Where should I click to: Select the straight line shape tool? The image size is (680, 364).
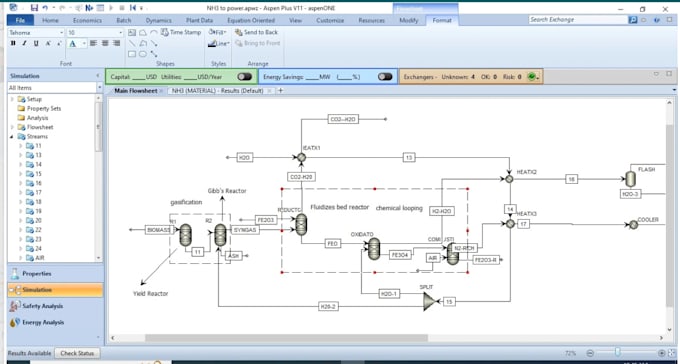pyautogui.click(x=132, y=43)
